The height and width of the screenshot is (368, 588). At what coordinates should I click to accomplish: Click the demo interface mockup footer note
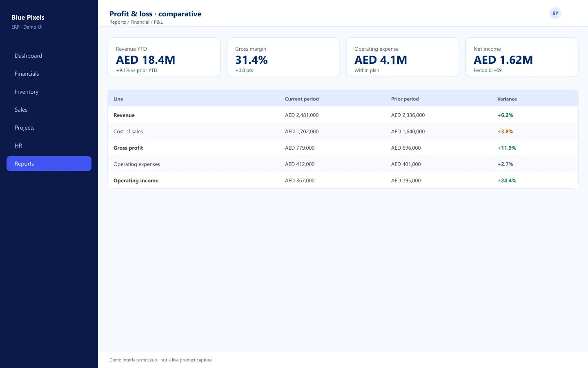[x=160, y=360]
